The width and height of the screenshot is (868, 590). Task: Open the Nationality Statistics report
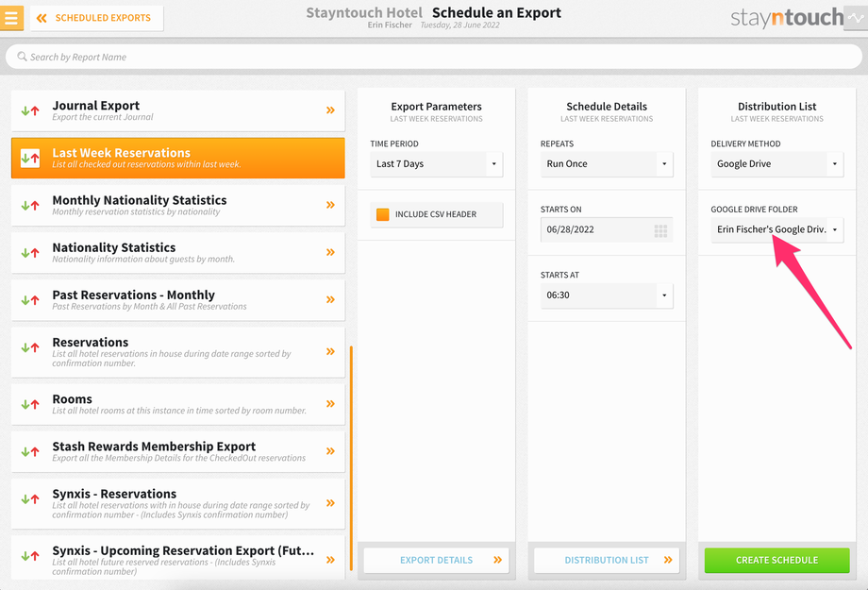tap(177, 253)
